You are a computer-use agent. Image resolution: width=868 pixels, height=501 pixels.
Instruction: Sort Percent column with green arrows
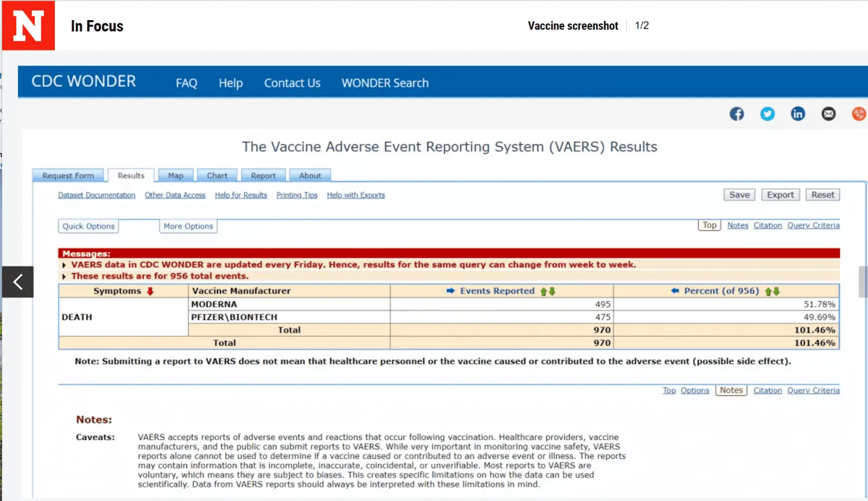point(772,291)
